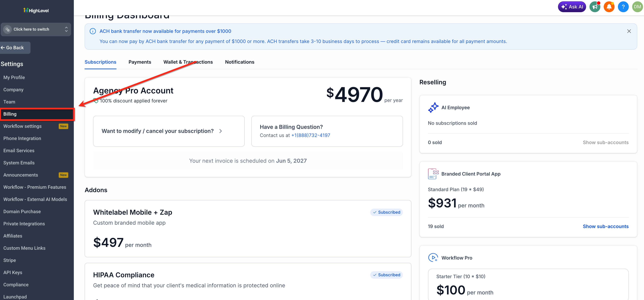Click the Starter Tier (10 * $10) text
The image size is (644, 300).
461,276
